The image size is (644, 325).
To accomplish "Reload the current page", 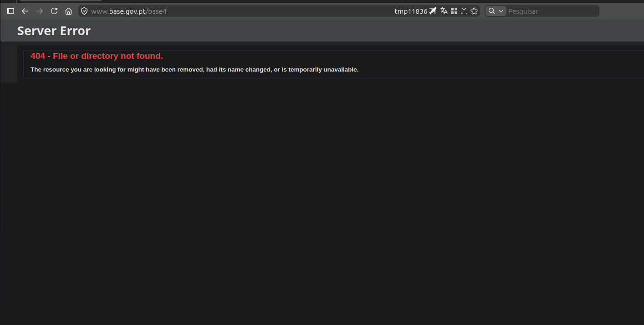I will pos(54,11).
